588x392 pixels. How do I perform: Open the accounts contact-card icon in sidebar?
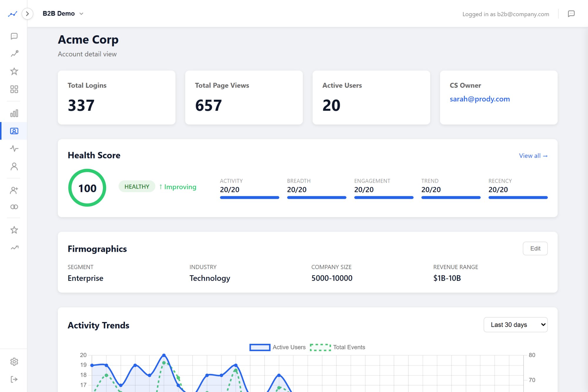coord(14,131)
